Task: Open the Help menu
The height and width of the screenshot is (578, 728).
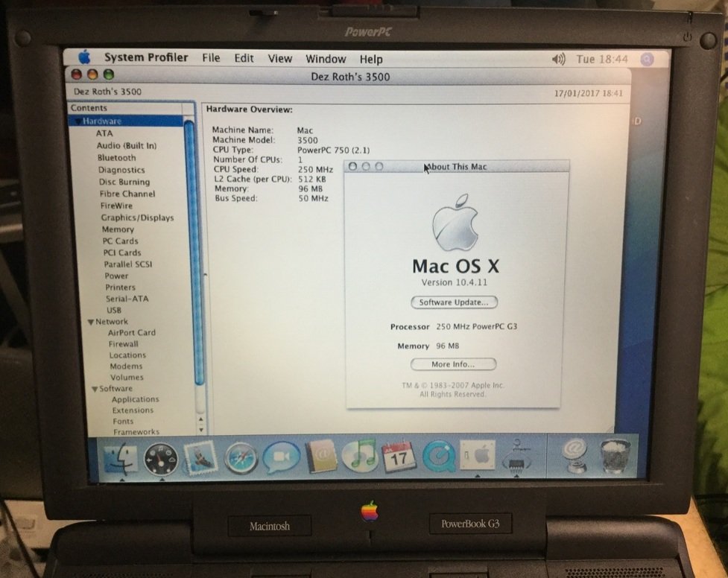Action: click(x=371, y=60)
